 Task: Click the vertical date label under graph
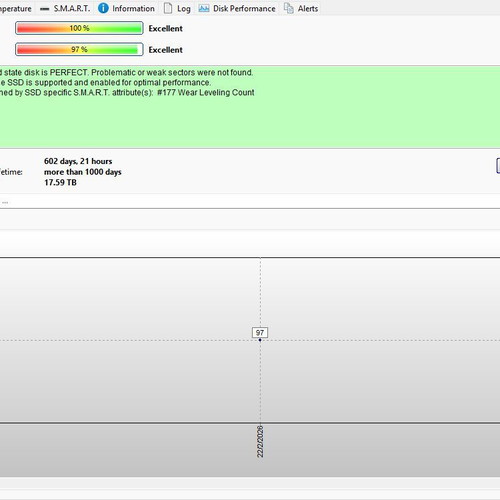tap(260, 441)
